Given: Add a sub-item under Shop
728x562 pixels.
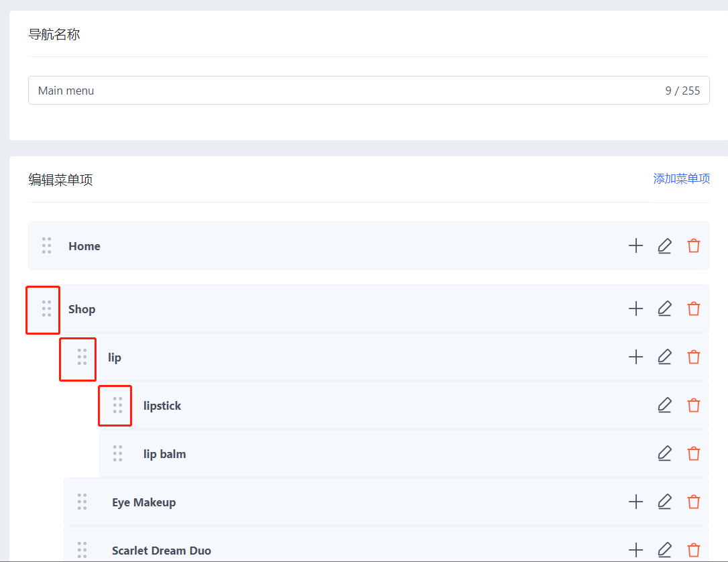Looking at the screenshot, I should pyautogui.click(x=635, y=309).
